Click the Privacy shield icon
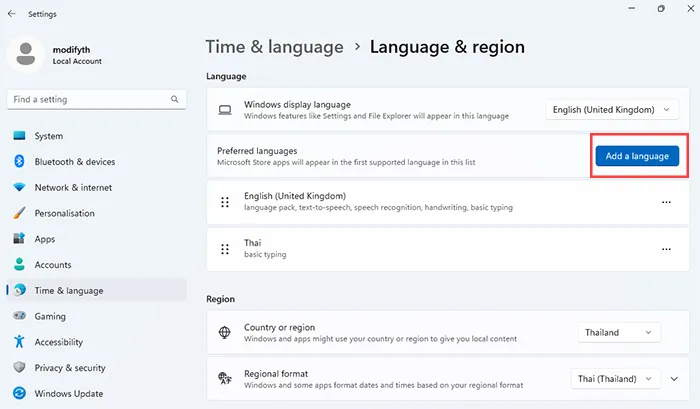 [19, 367]
